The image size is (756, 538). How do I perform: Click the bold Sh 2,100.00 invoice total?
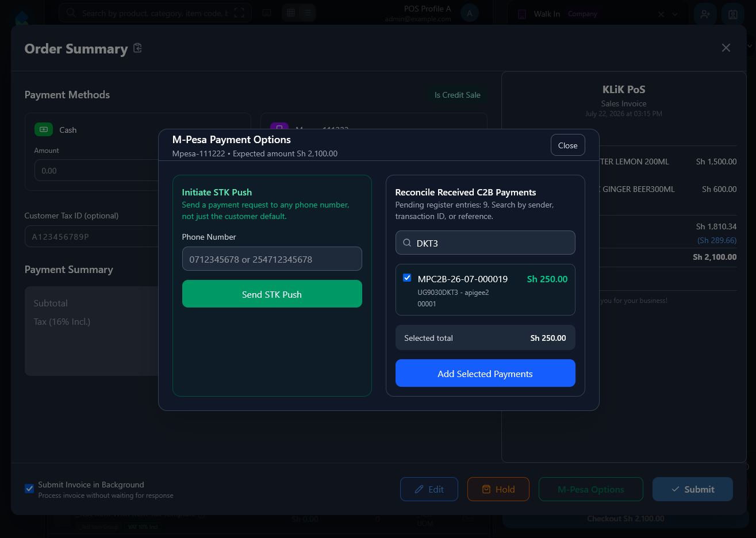pyautogui.click(x=715, y=257)
